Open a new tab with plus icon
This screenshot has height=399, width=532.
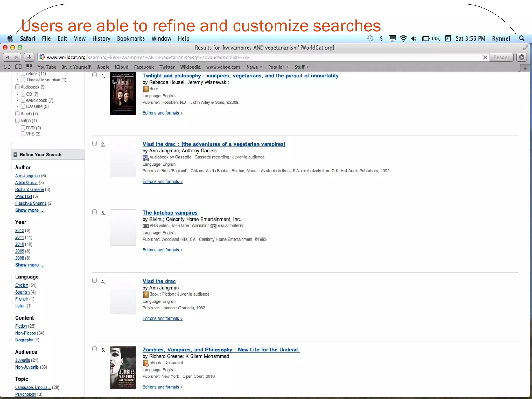[525, 68]
